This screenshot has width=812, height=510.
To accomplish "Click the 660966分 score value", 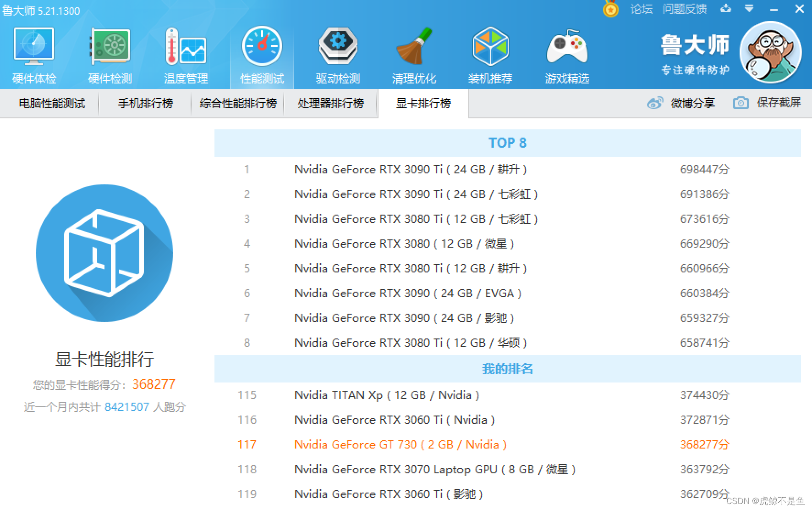I will (705, 268).
